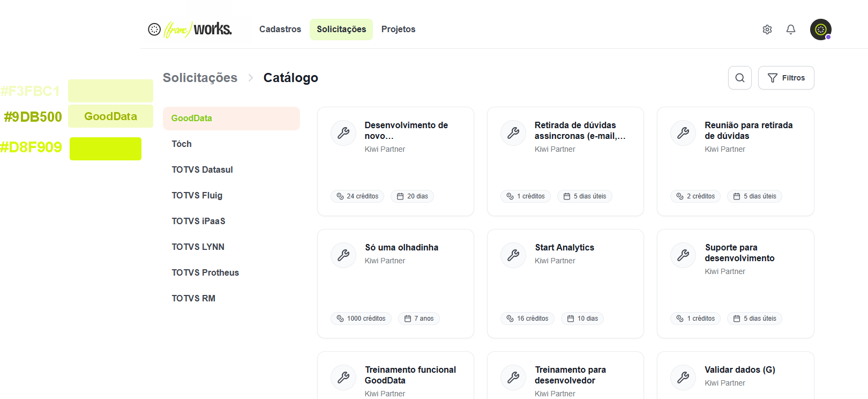Click the Catálogo page heading
This screenshot has height=399, width=868.
(x=291, y=78)
